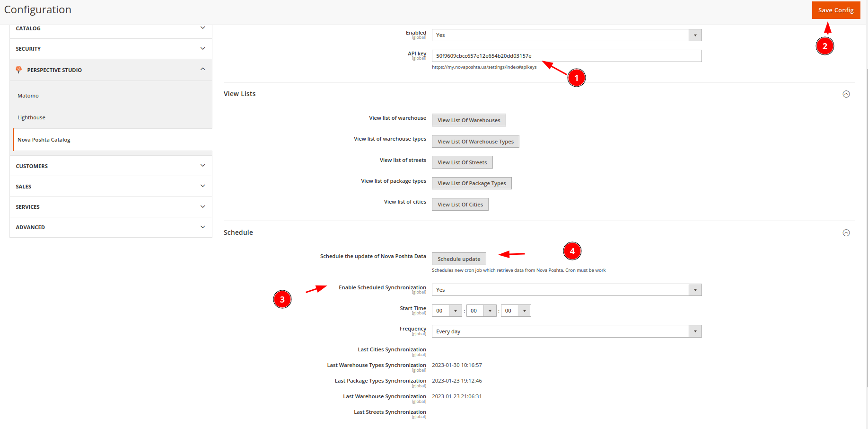Expand the SERVICES section

click(x=111, y=206)
